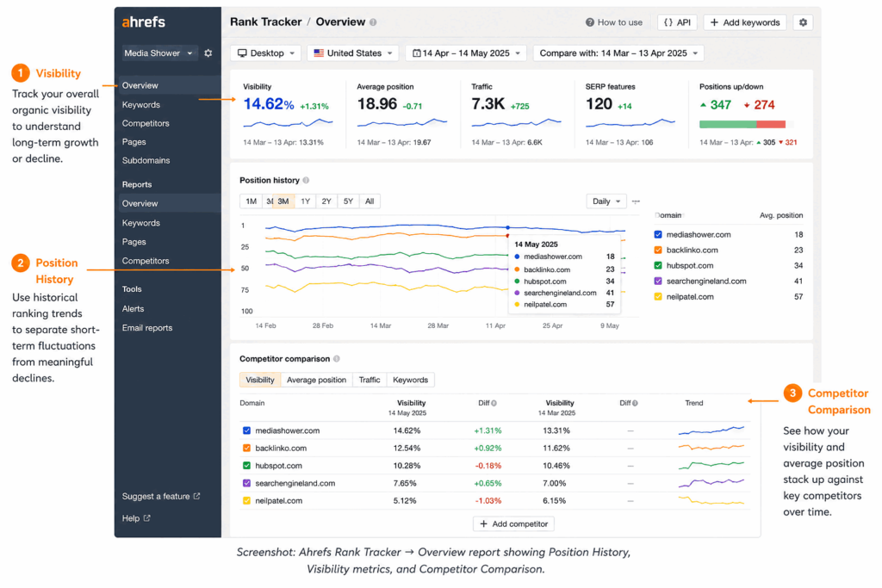Uncheck neilpatel.com in chart legend
Screen dimensions: 882x588
tap(658, 297)
